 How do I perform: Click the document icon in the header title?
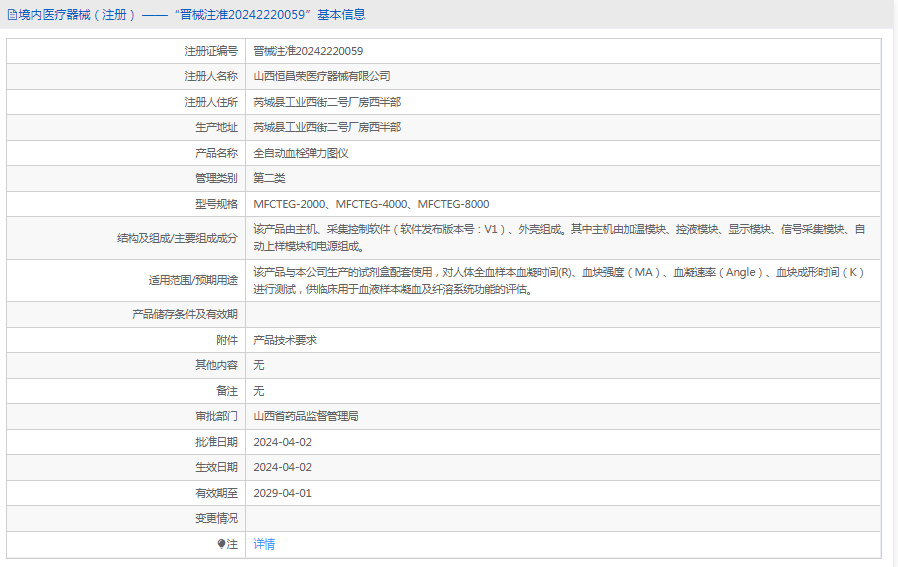tap(12, 15)
